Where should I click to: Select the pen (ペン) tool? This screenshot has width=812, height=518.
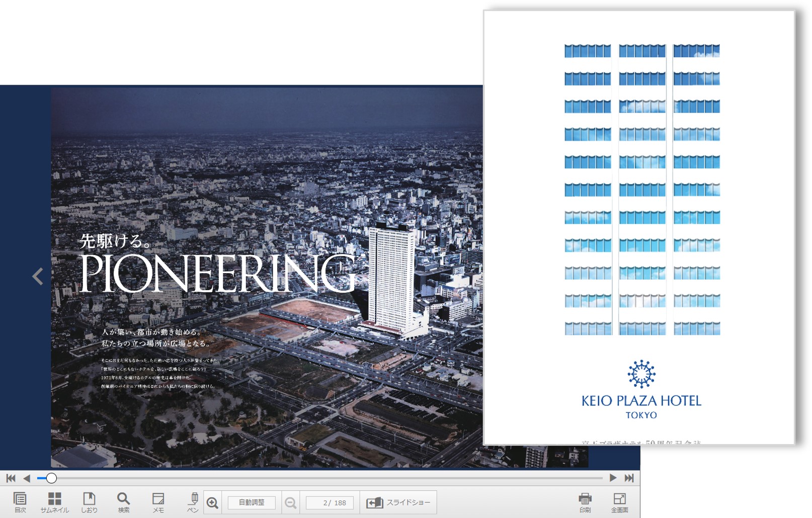(x=193, y=501)
